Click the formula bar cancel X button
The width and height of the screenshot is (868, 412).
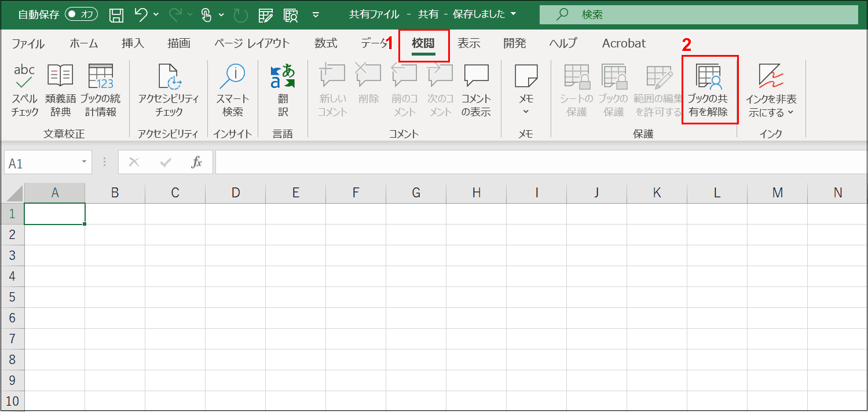tap(134, 163)
